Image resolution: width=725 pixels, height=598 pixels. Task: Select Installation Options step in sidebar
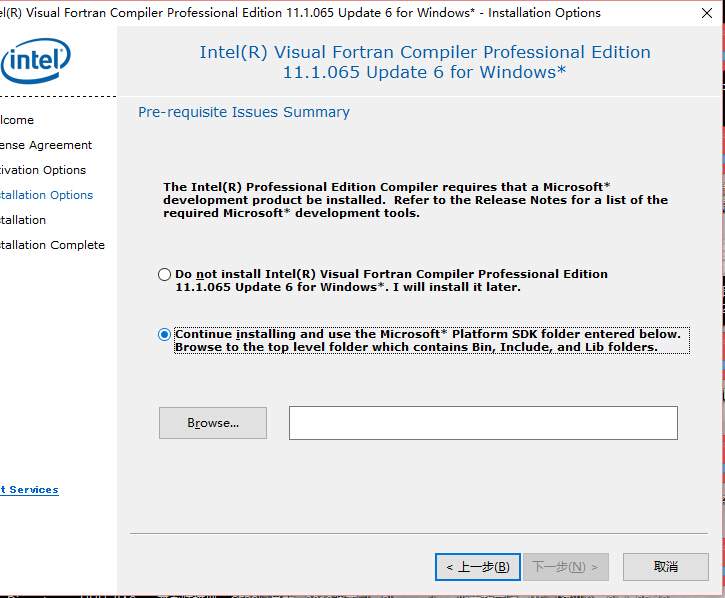pos(46,195)
